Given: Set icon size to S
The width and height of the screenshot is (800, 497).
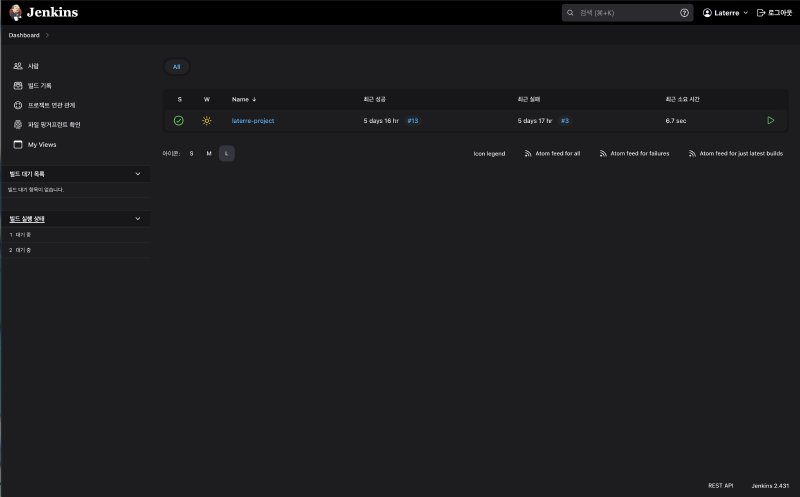Looking at the screenshot, I should coord(191,154).
